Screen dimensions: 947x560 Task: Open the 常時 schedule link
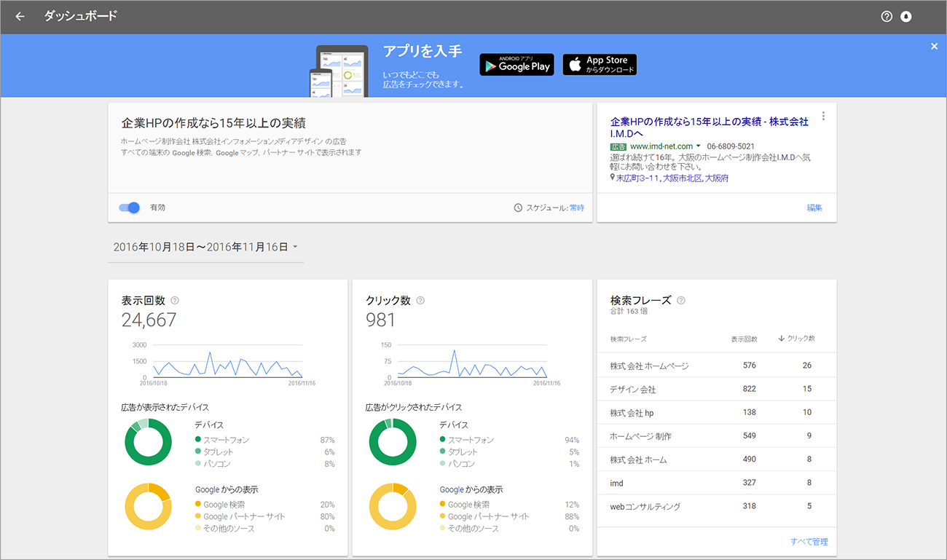[x=576, y=208]
